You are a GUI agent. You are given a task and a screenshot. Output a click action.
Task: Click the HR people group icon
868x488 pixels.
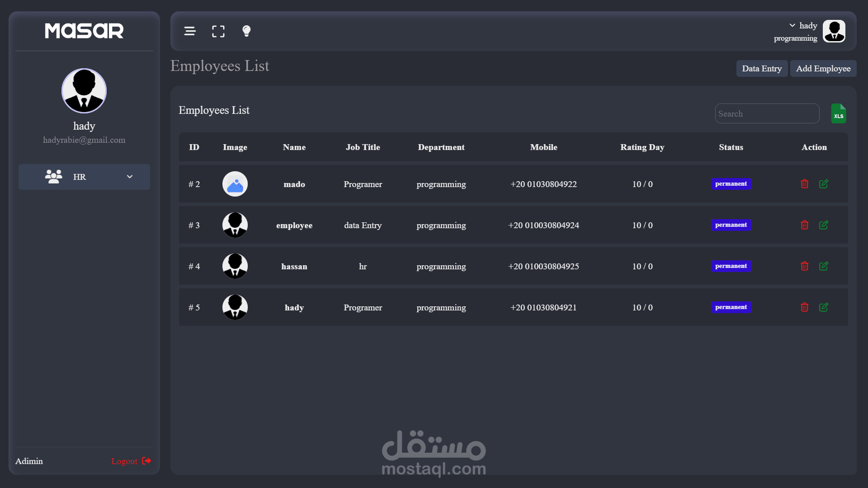tap(54, 177)
